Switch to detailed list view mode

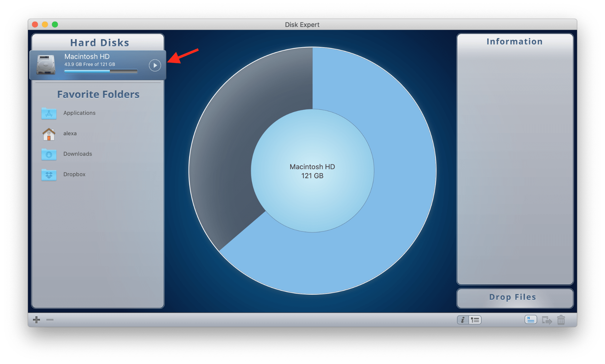tap(475, 320)
